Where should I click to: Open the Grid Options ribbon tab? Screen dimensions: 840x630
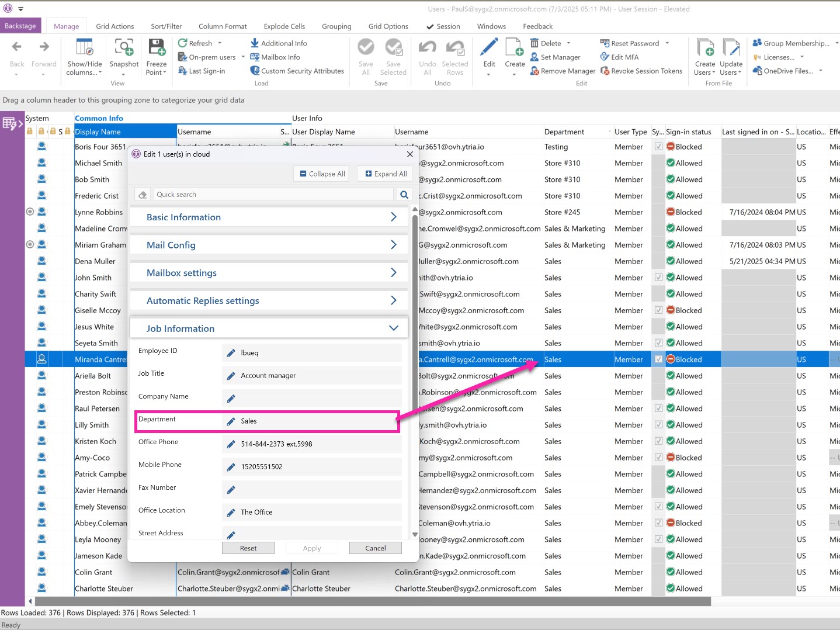[388, 26]
